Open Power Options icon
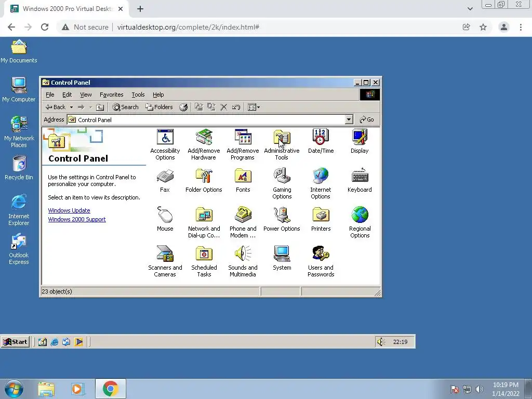Viewport: 532px width, 399px height. [x=282, y=220]
